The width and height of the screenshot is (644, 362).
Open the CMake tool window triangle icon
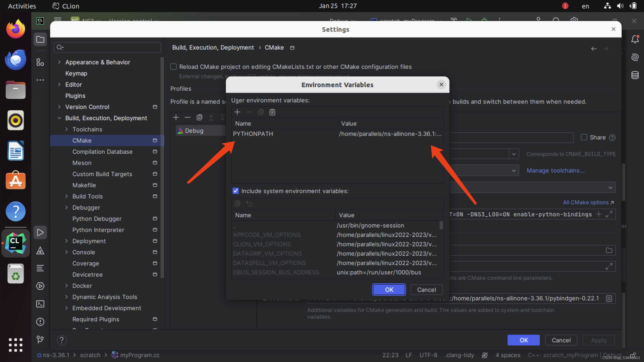click(x=40, y=250)
